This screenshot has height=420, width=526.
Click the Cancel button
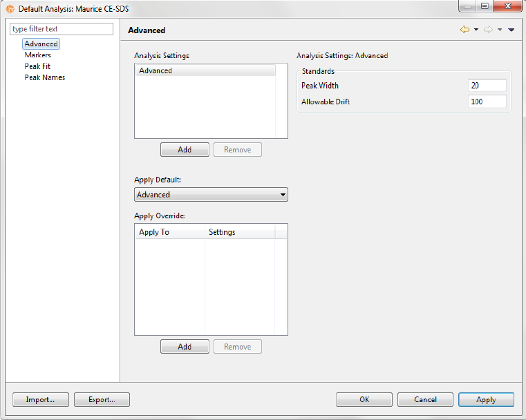pos(425,399)
